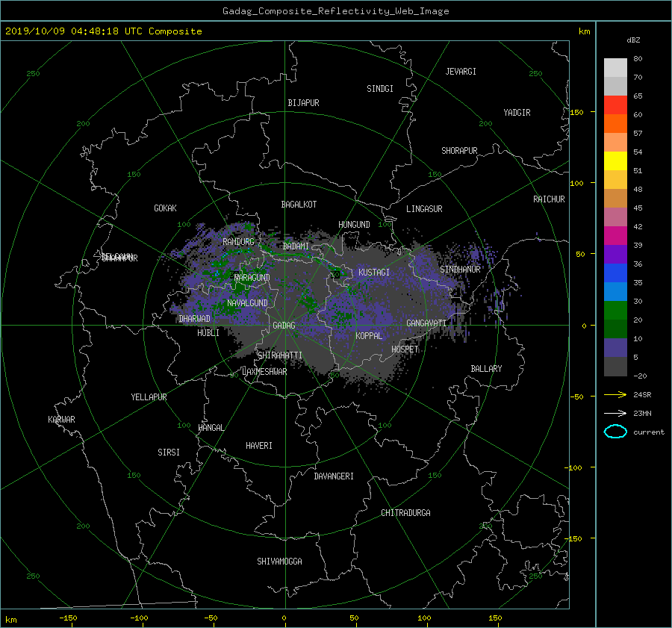Click the -150 km bottom axis tick

point(68,618)
